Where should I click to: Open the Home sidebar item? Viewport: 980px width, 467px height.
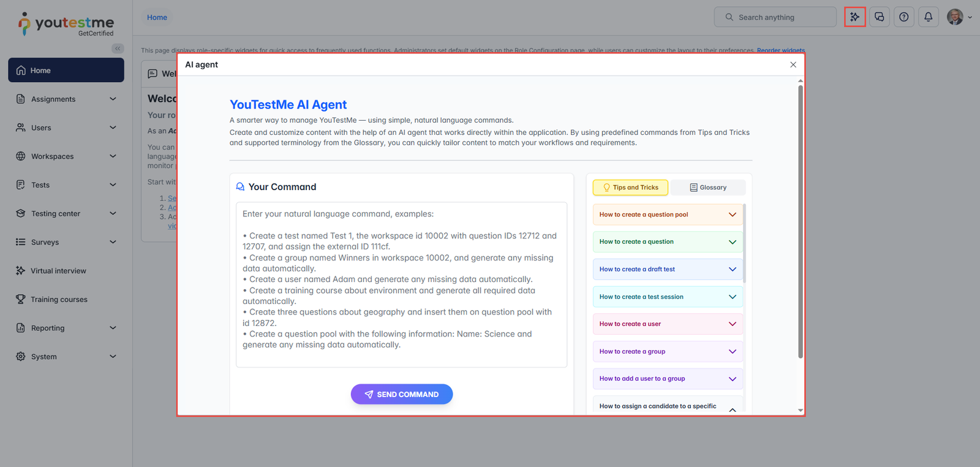[66, 70]
